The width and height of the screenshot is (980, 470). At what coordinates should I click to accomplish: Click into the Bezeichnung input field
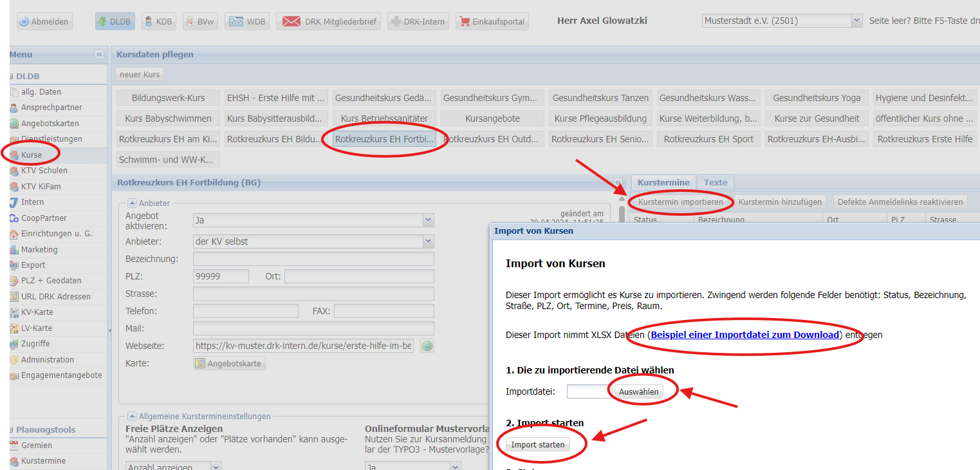point(313,259)
